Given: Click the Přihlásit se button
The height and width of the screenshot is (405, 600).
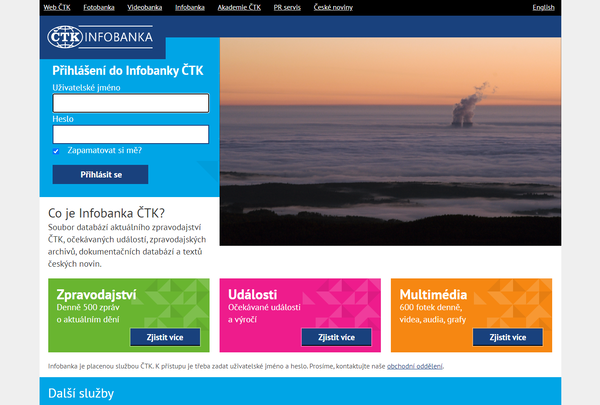Looking at the screenshot, I should (x=100, y=175).
